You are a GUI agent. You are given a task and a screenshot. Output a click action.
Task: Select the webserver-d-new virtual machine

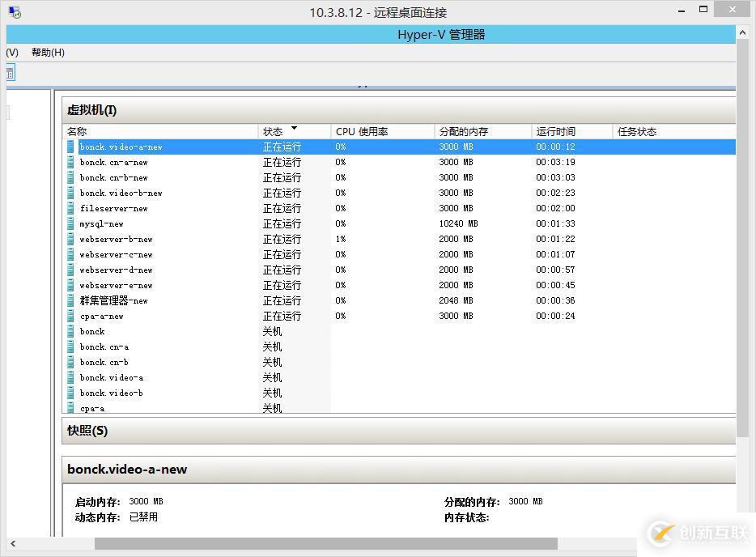[399, 270]
